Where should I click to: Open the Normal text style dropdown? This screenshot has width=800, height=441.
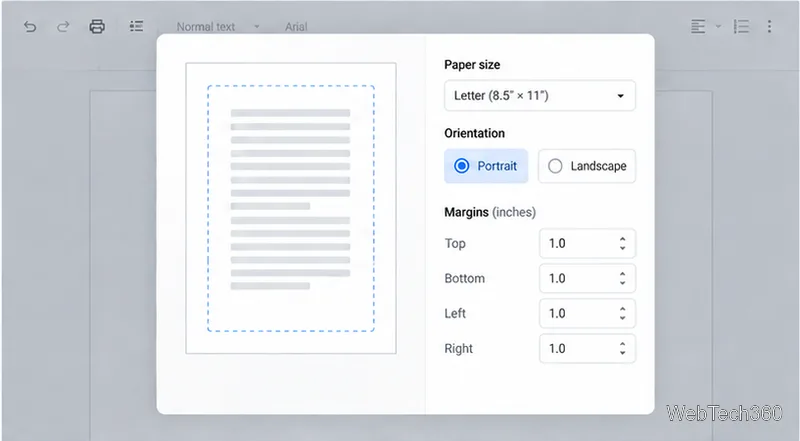218,27
